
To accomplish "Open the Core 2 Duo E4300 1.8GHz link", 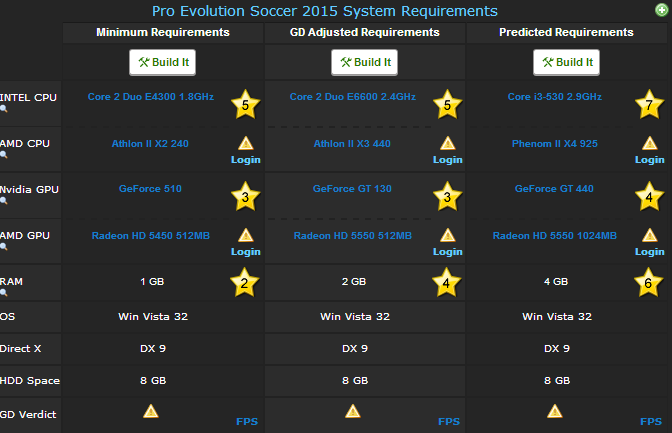I will point(151,97).
